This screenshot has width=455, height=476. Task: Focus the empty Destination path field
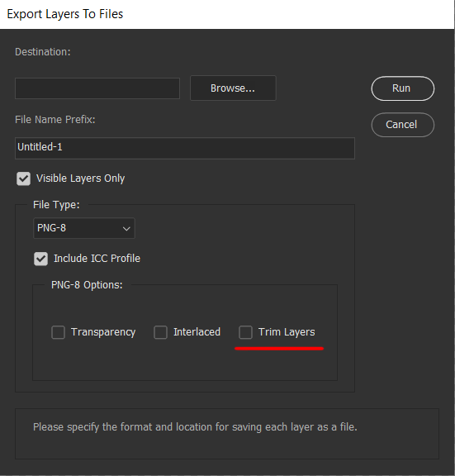coord(97,88)
